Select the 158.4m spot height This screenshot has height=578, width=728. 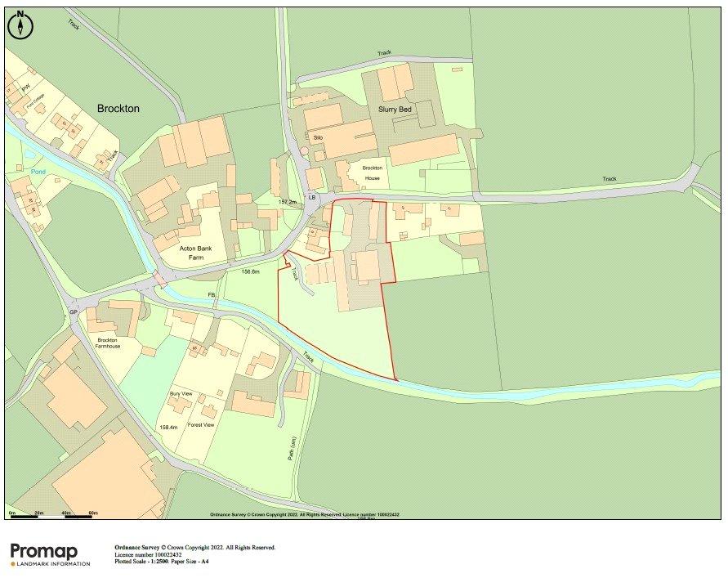click(x=169, y=428)
